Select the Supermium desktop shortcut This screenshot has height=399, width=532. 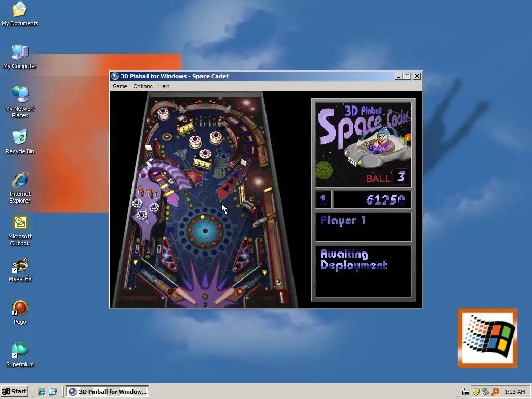(x=20, y=355)
